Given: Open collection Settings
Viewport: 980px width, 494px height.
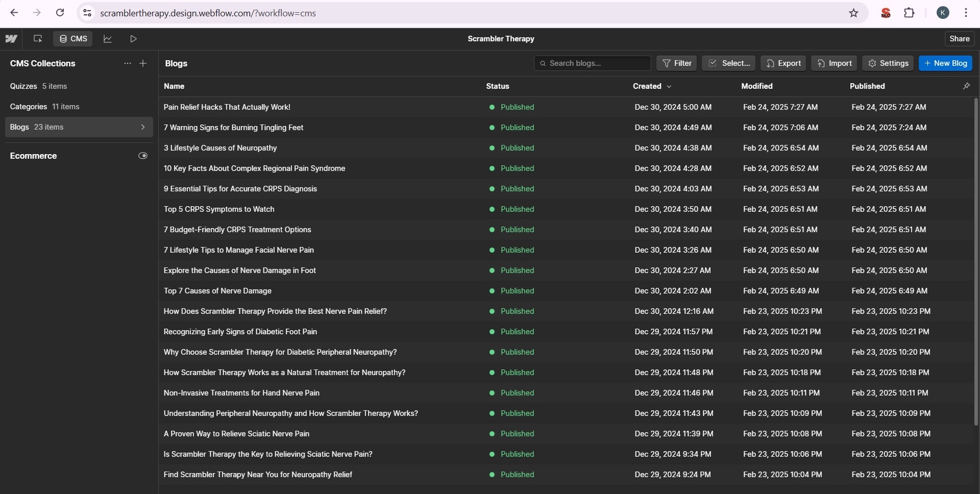Looking at the screenshot, I should (888, 63).
